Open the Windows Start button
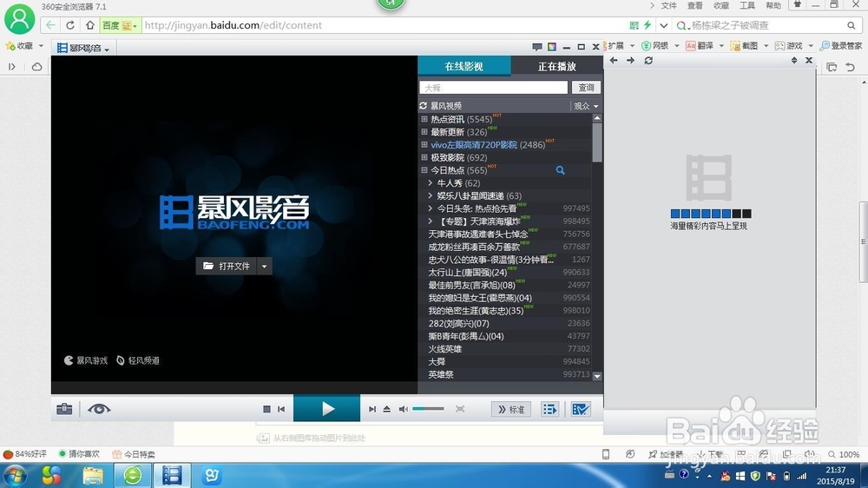 [x=15, y=476]
